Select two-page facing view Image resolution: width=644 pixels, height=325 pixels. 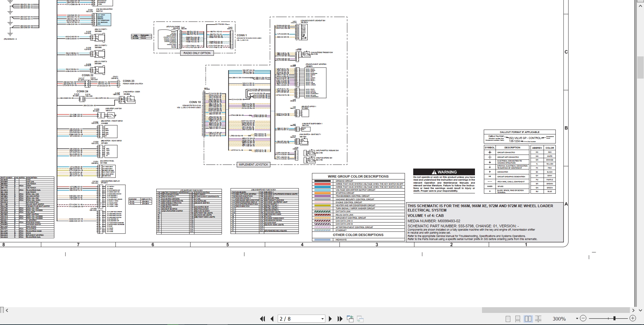click(x=528, y=319)
